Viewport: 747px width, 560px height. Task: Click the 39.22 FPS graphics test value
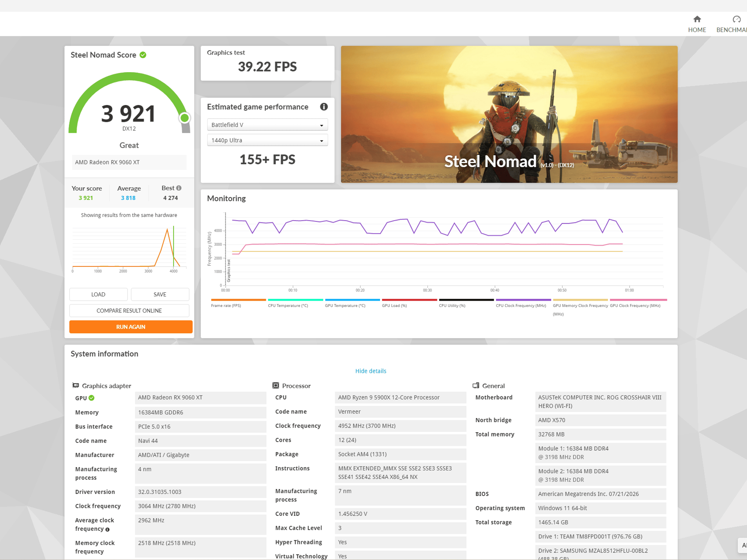click(267, 67)
